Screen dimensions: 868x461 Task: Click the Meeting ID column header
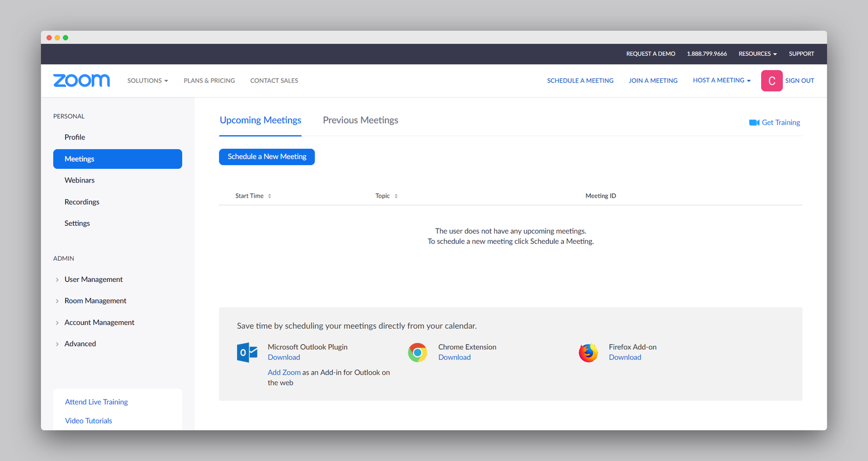click(x=601, y=196)
